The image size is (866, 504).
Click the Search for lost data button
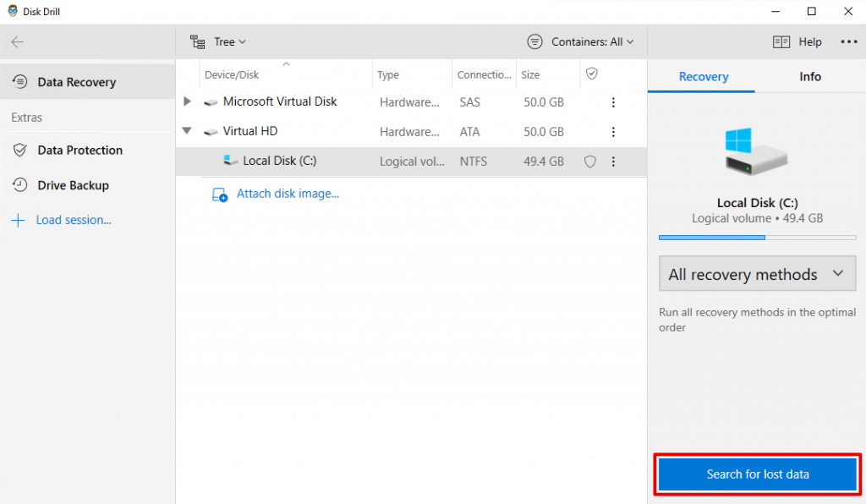coord(758,474)
